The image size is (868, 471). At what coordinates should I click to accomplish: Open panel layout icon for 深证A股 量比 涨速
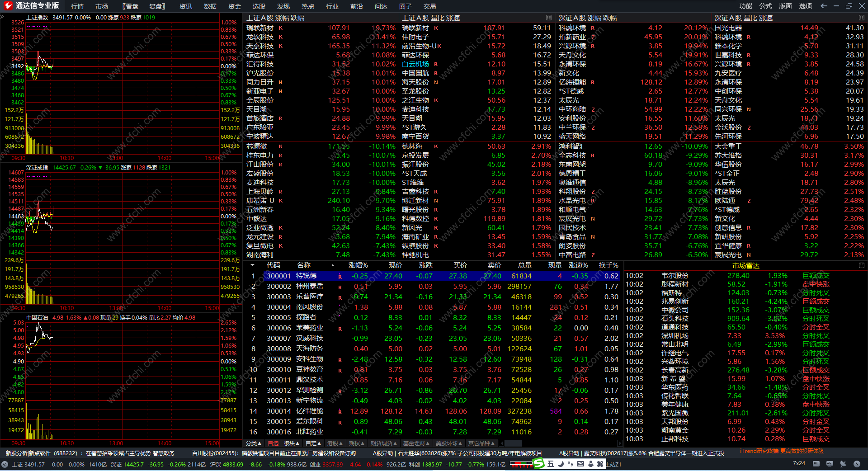point(862,18)
